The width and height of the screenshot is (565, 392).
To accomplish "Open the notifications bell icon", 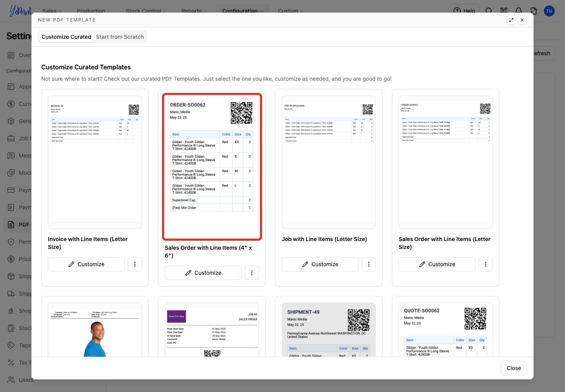I will pyautogui.click(x=519, y=11).
